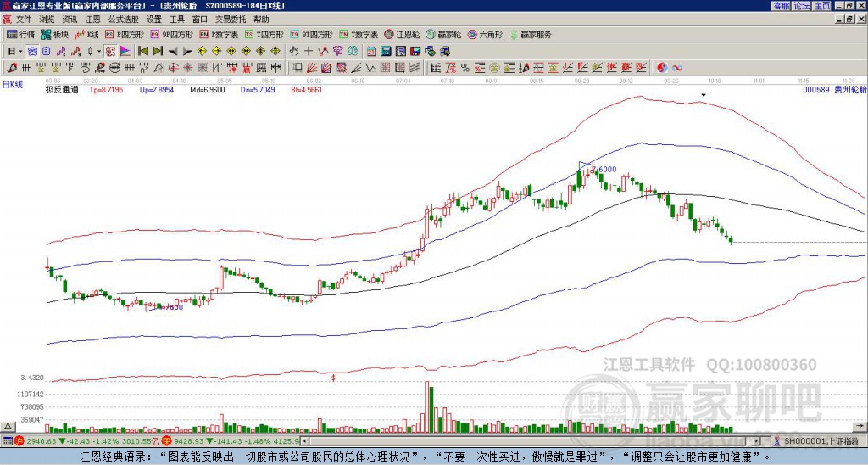The width and height of the screenshot is (868, 465).
Task: Click the save diskette icon
Action: coord(415,51)
